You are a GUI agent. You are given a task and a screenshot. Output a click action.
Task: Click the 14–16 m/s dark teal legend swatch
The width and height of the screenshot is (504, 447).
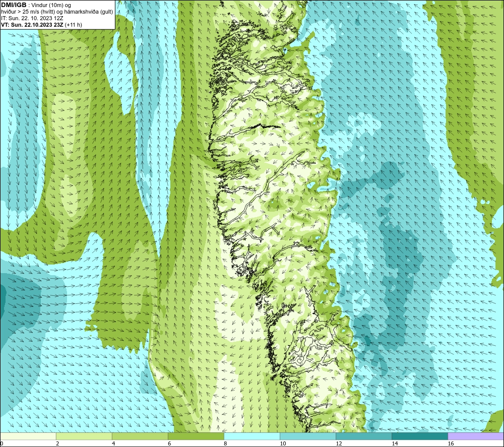[420, 436]
